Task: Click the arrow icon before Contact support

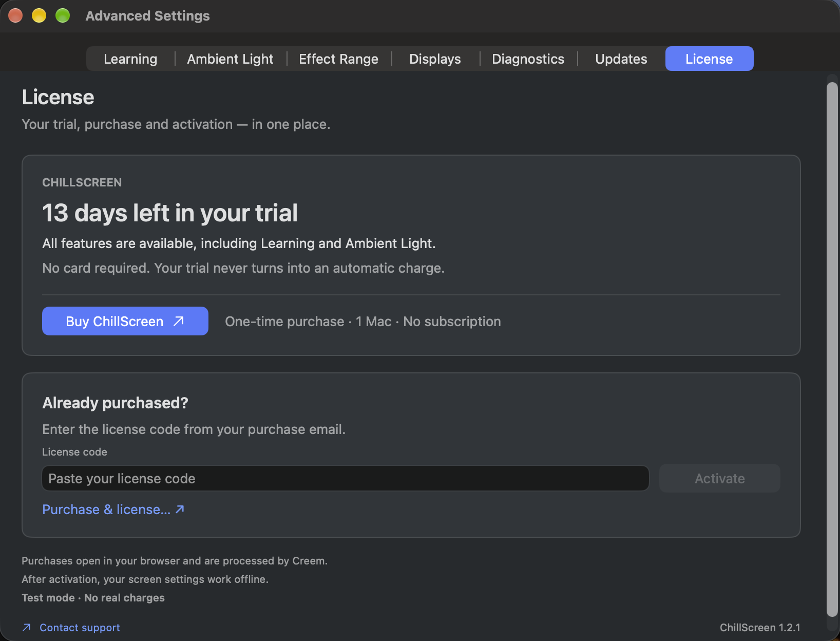Action: point(27,627)
